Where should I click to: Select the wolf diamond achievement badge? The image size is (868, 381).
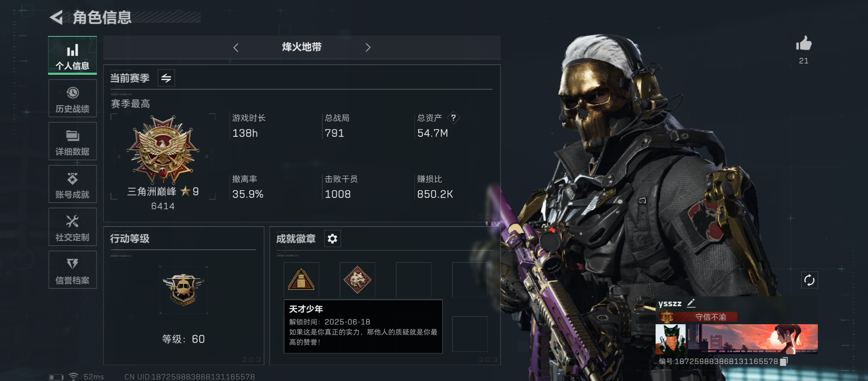357,280
